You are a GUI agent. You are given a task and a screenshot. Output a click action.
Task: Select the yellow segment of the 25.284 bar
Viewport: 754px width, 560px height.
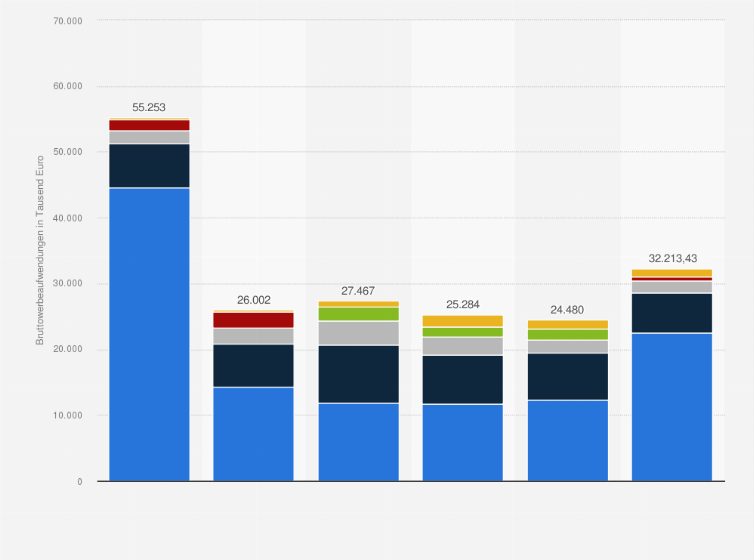tap(462, 321)
